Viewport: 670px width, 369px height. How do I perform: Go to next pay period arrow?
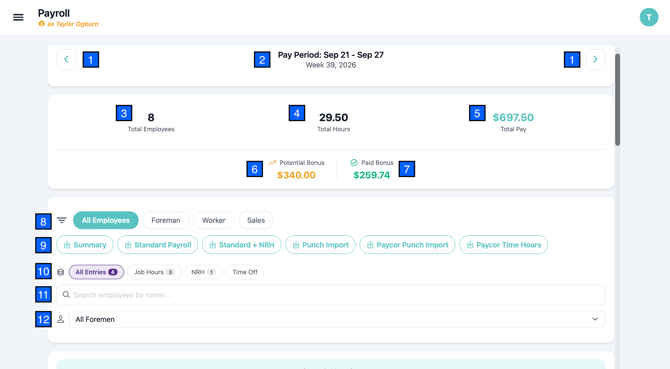tap(595, 59)
